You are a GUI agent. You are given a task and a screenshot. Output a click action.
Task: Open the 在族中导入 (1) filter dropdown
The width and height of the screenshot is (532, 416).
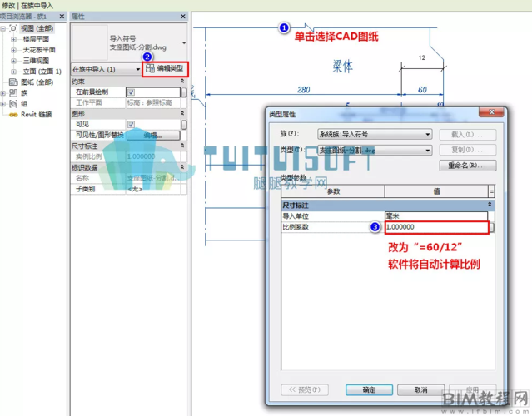[x=137, y=69]
